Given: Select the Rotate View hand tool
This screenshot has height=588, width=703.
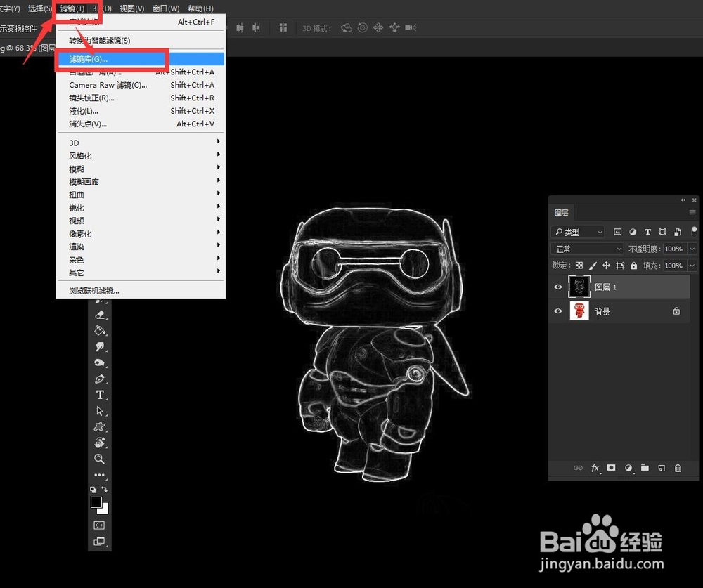Looking at the screenshot, I should click(x=100, y=443).
